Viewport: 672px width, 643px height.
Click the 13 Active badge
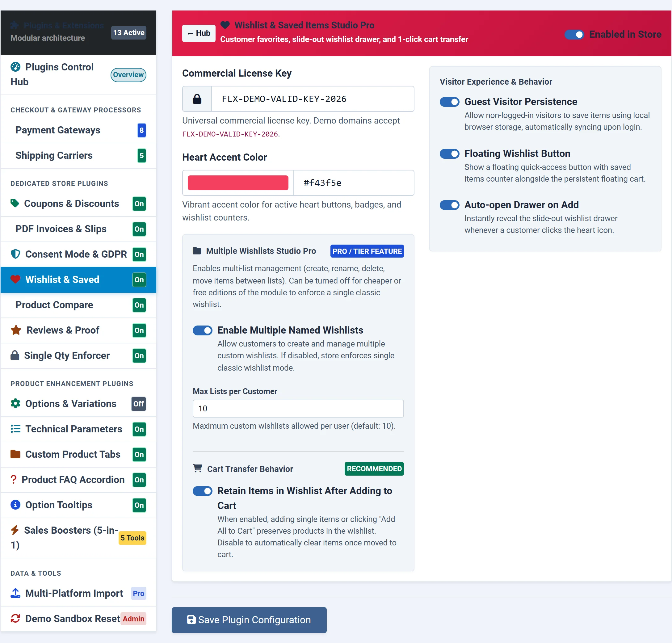pyautogui.click(x=128, y=32)
